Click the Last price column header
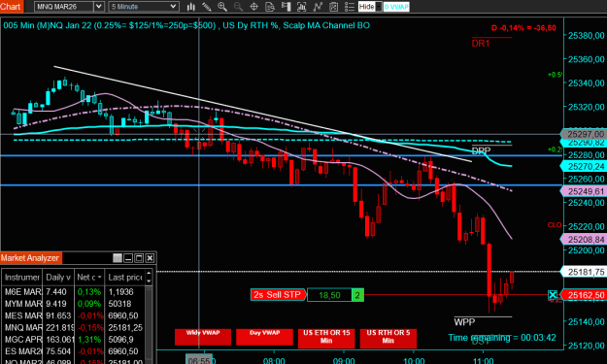 pyautogui.click(x=125, y=278)
